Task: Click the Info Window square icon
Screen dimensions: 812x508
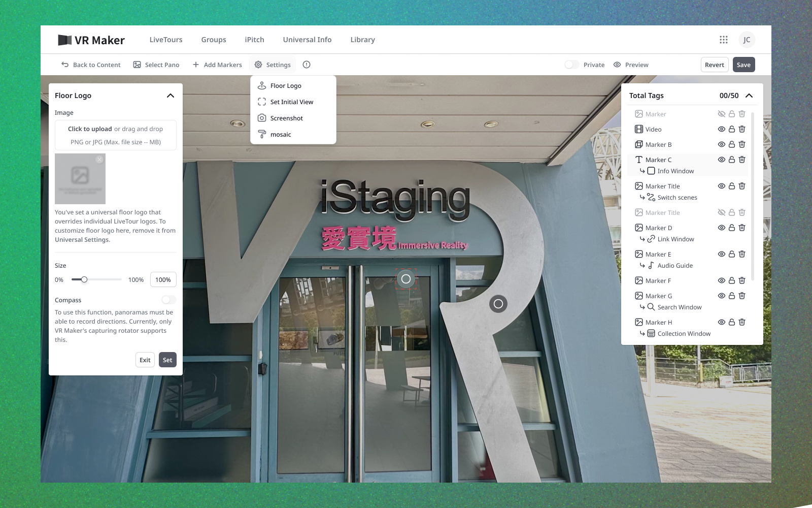Action: coord(651,171)
